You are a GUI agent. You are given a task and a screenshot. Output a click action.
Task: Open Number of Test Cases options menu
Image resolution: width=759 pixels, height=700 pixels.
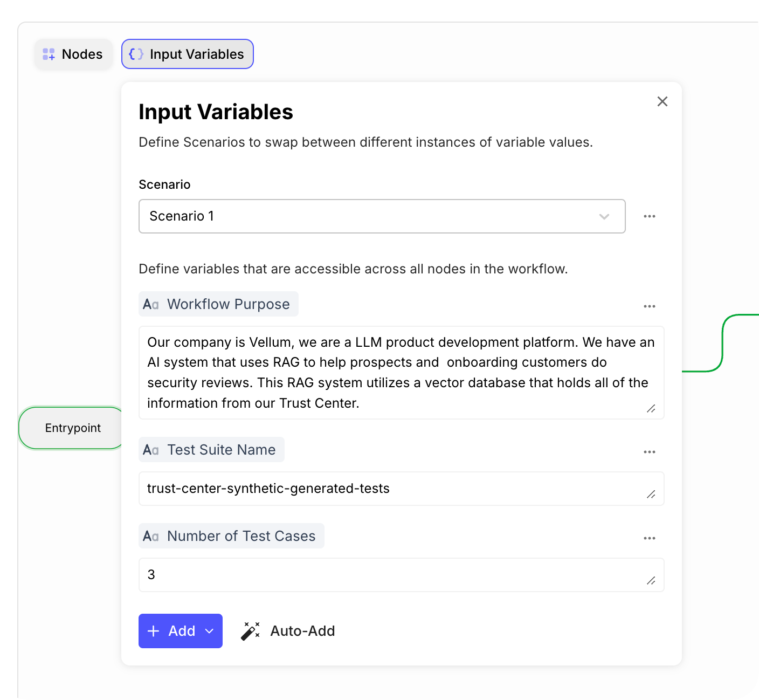coord(650,538)
